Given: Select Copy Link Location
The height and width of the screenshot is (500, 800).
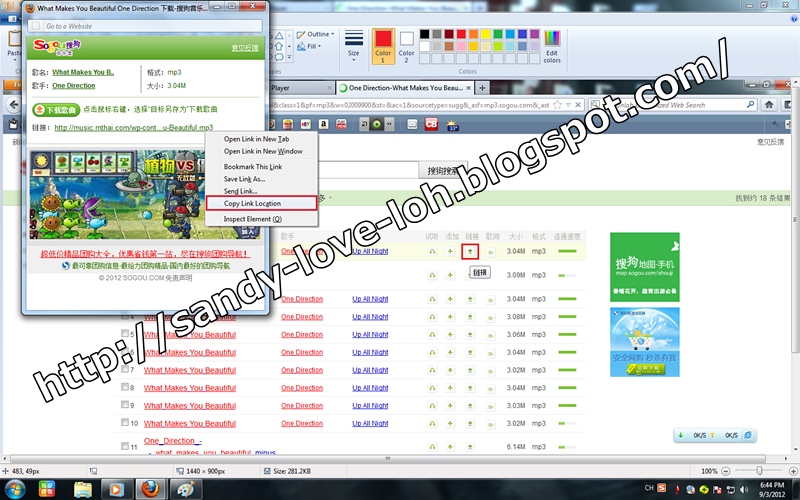Looking at the screenshot, I should point(261,203).
